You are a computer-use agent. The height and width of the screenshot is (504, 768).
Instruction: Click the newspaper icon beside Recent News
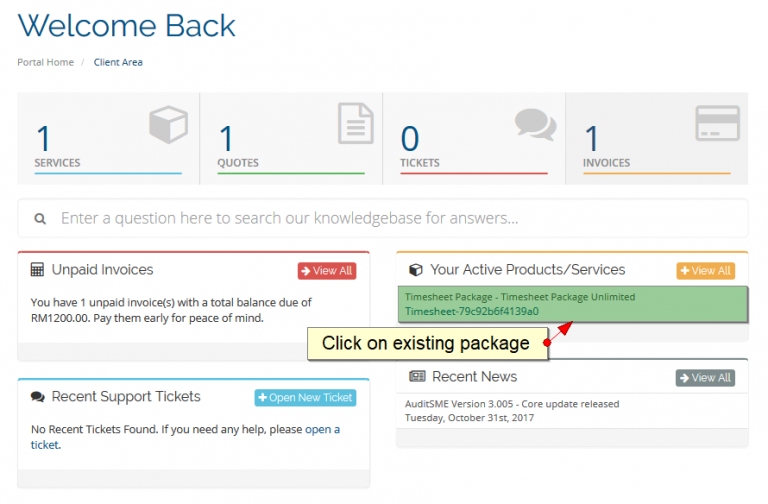click(x=417, y=376)
